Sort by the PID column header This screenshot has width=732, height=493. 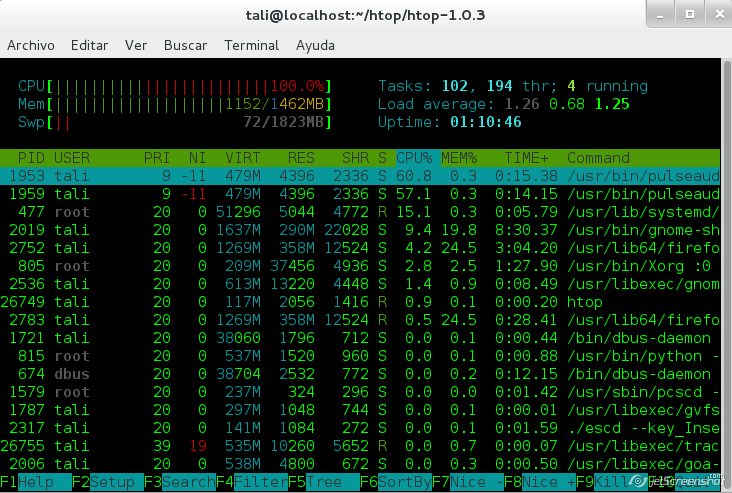[31, 158]
